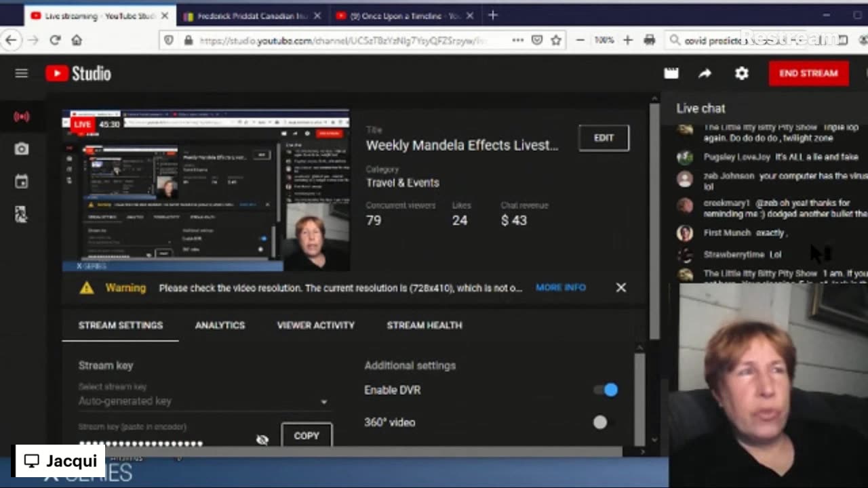Click the padlock site info icon
Image resolution: width=868 pixels, height=488 pixels.
[189, 40]
